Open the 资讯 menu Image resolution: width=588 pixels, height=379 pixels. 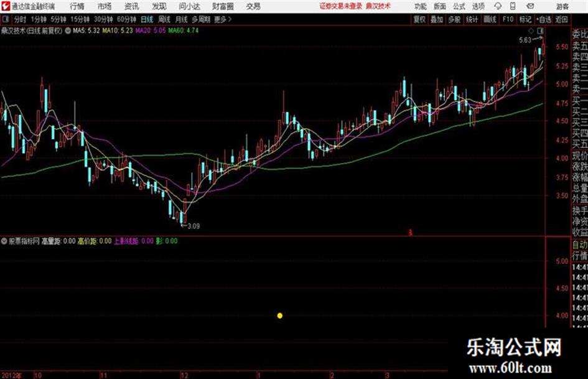pyautogui.click(x=132, y=6)
